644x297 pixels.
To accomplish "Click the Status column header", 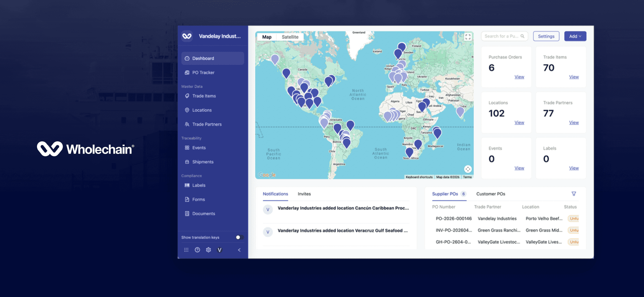I will coord(570,207).
